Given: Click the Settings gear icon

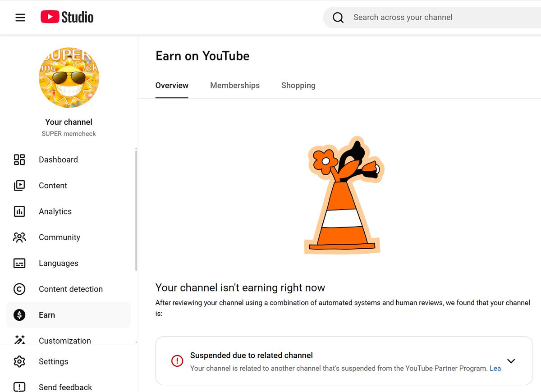Looking at the screenshot, I should click(x=19, y=361).
